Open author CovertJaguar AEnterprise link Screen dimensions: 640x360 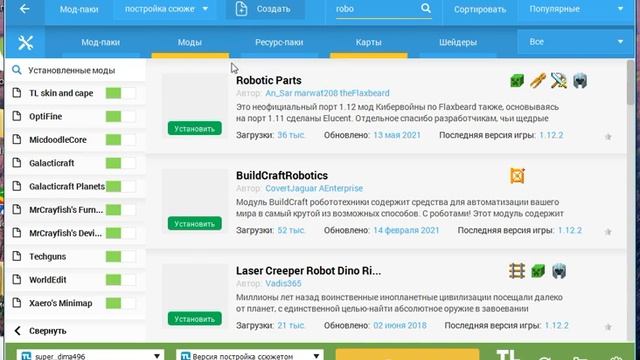(314, 188)
